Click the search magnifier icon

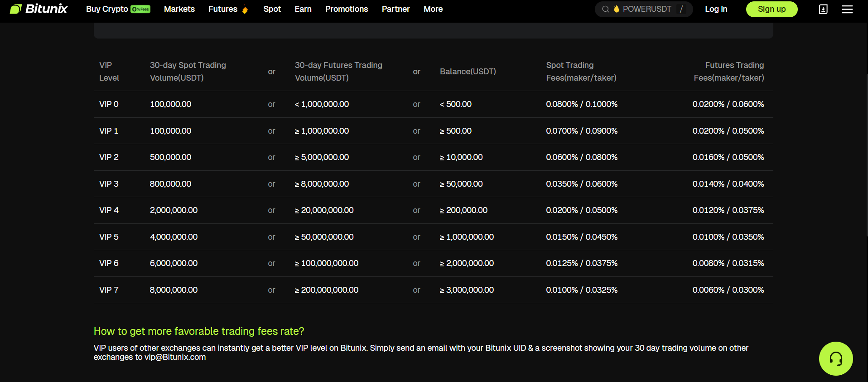605,9
